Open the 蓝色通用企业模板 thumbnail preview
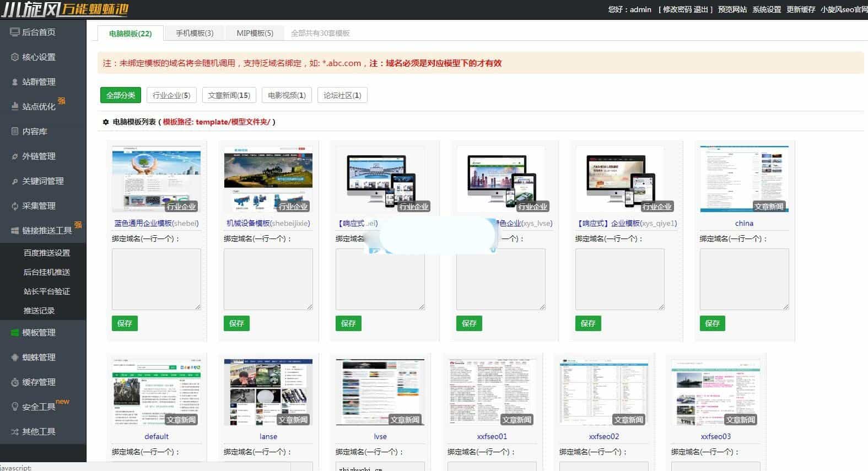 click(157, 179)
